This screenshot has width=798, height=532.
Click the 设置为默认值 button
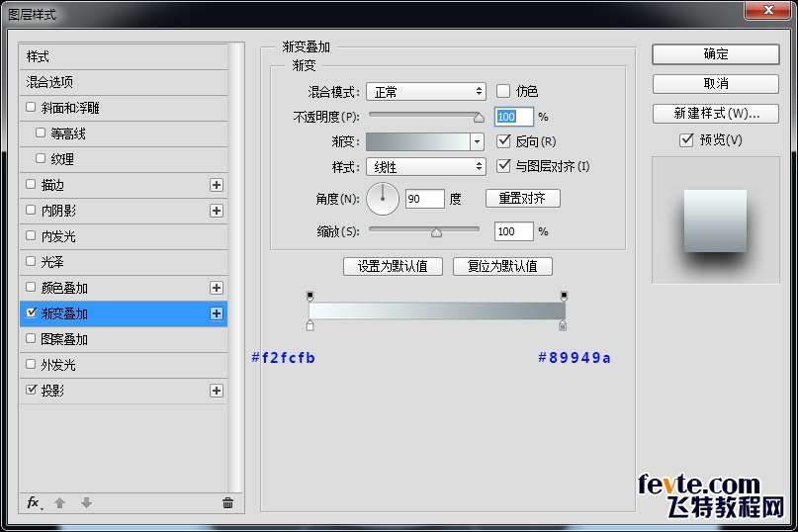tap(393, 266)
